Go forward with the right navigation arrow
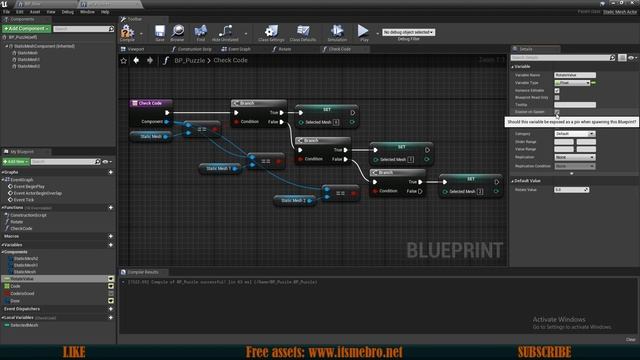640x360 pixels. (150, 60)
